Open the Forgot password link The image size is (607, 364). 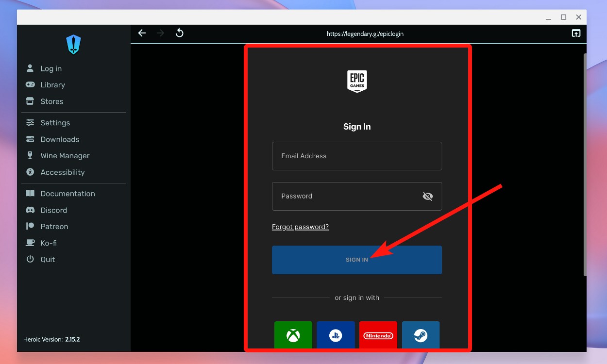point(300,227)
